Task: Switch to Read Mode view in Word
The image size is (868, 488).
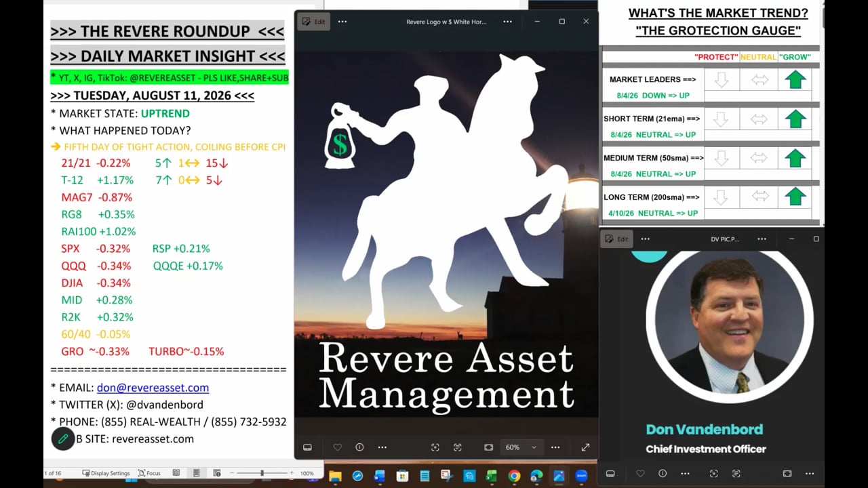Action: (176, 473)
